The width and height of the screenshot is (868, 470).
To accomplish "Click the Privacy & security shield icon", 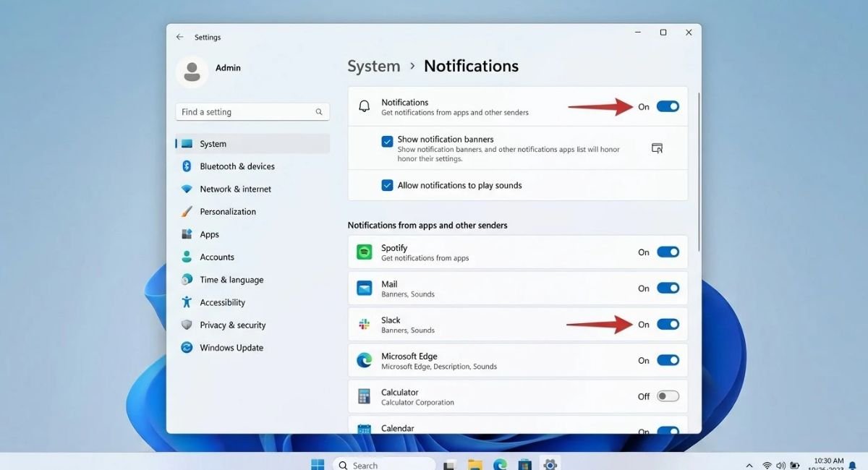I will 187,325.
